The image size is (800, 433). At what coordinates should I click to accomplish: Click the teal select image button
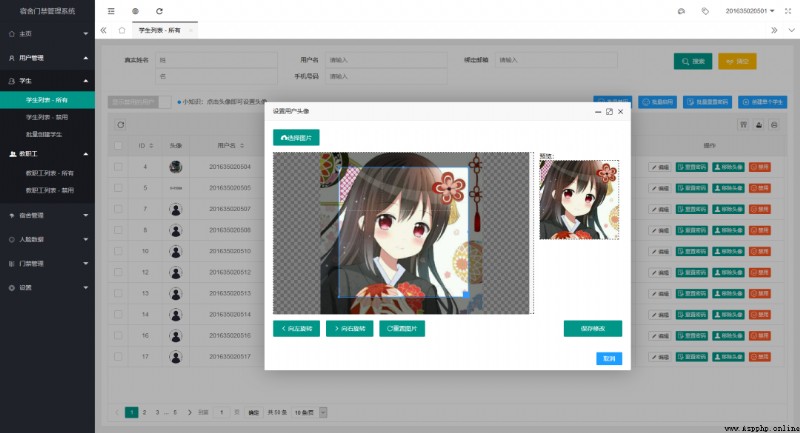pyautogui.click(x=296, y=138)
